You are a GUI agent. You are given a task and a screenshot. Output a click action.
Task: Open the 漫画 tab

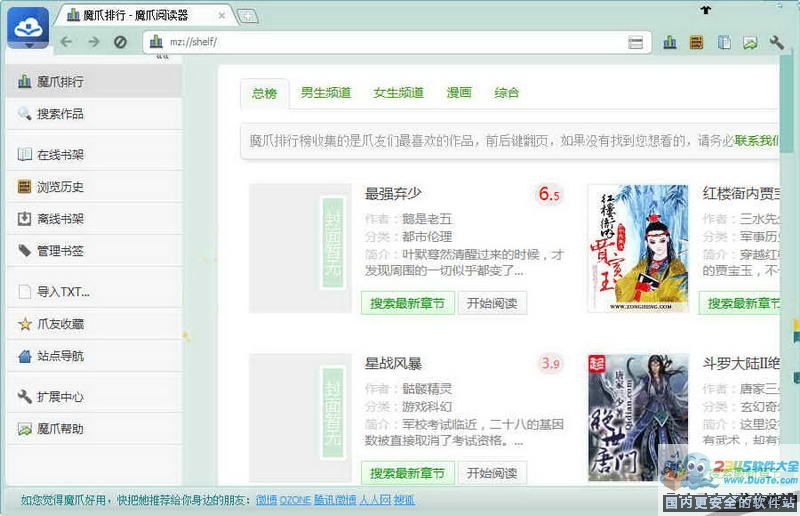(459, 92)
